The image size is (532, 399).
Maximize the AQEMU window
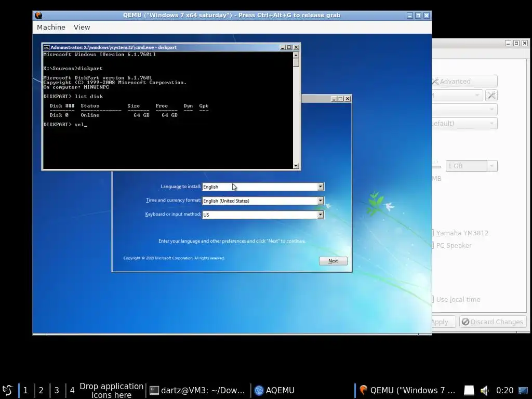point(516,43)
